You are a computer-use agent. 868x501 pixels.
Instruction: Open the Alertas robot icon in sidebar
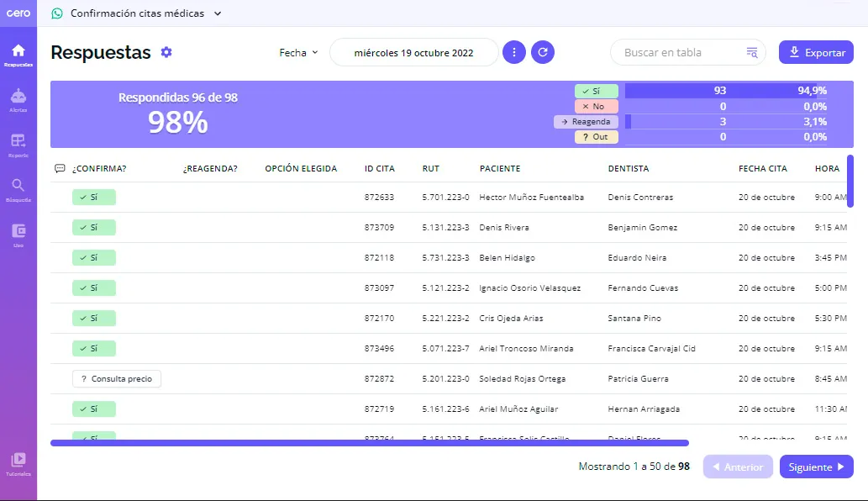(x=18, y=97)
